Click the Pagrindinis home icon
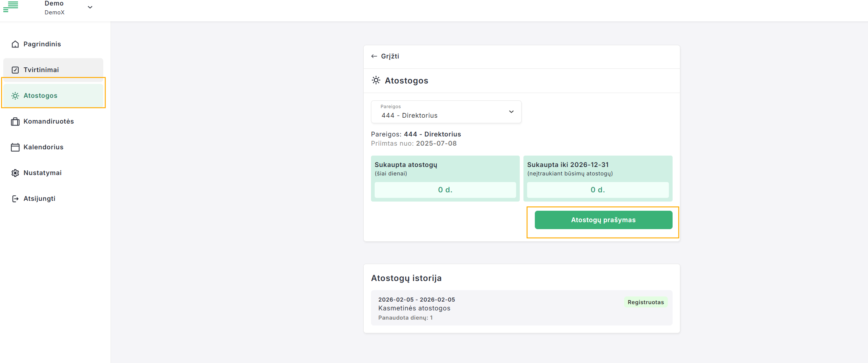 pyautogui.click(x=15, y=44)
